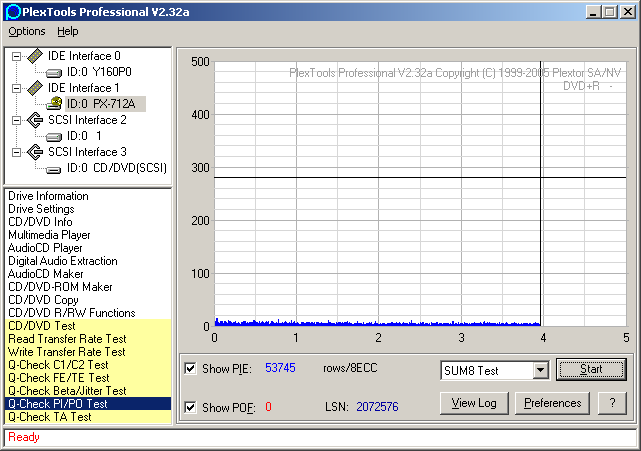Close the PlexTools Professional window
Image resolution: width=641 pixels, height=451 pixels.
[x=627, y=12]
